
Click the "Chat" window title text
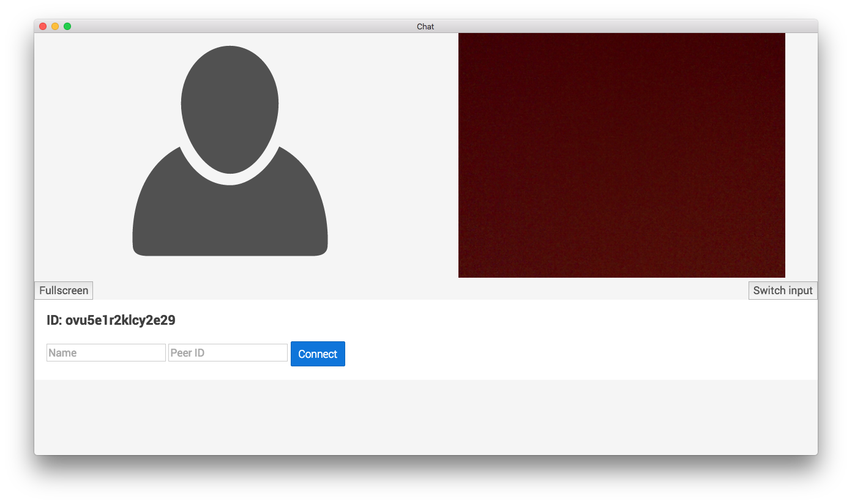(x=425, y=26)
